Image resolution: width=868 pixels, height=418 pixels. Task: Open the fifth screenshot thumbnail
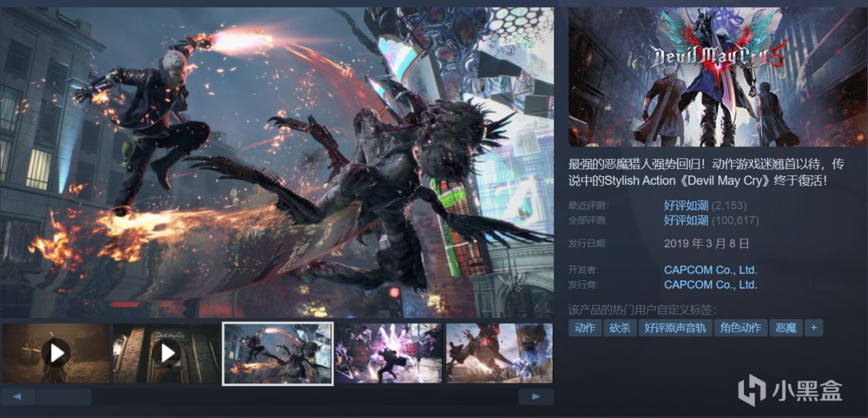click(499, 353)
